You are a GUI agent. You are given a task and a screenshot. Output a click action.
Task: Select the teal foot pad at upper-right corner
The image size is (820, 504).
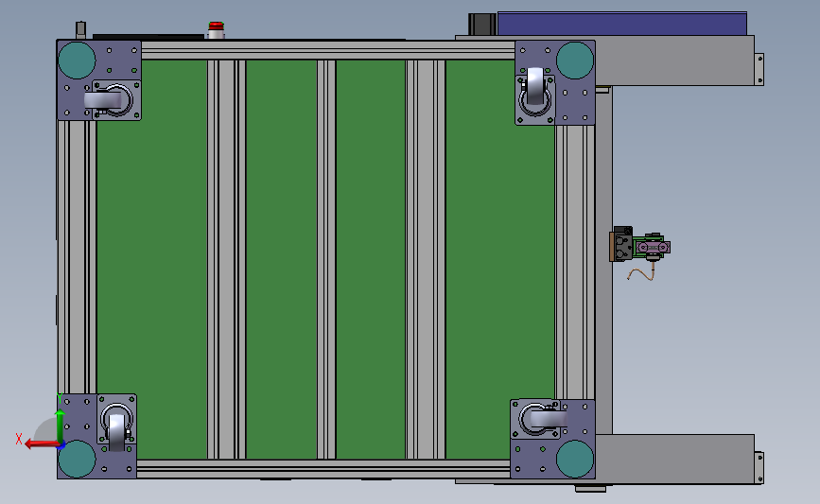point(575,61)
